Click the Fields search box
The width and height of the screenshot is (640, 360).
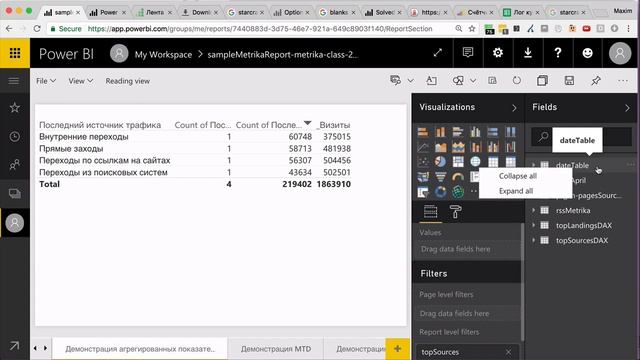(x=581, y=137)
